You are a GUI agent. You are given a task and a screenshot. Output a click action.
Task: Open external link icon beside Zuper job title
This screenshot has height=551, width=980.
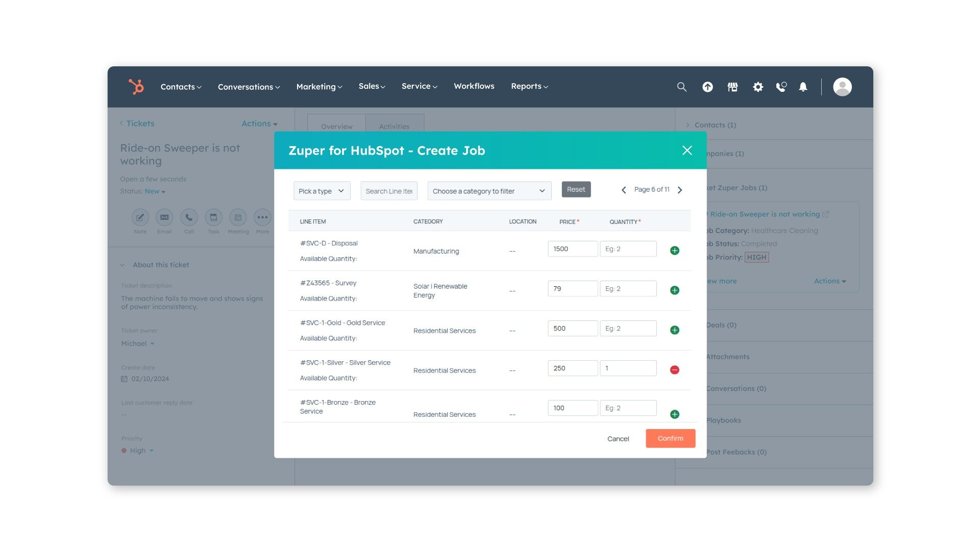(825, 214)
